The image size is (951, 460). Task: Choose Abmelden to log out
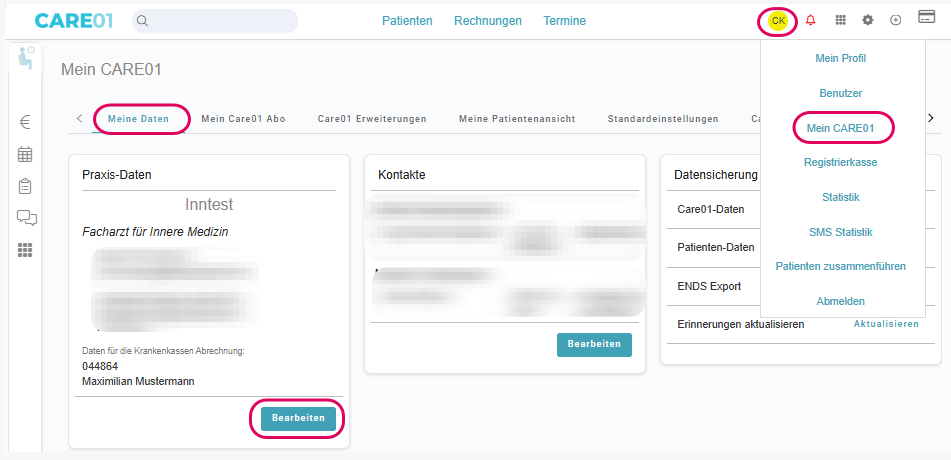[x=841, y=301]
